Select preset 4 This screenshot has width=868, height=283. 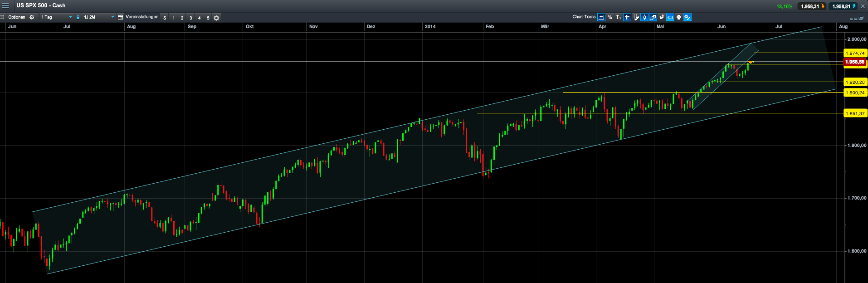click(199, 18)
